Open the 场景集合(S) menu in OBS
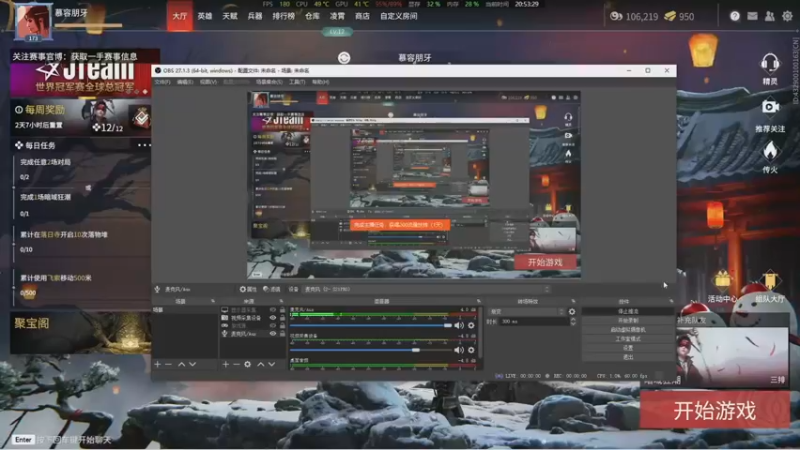 pyautogui.click(x=269, y=82)
